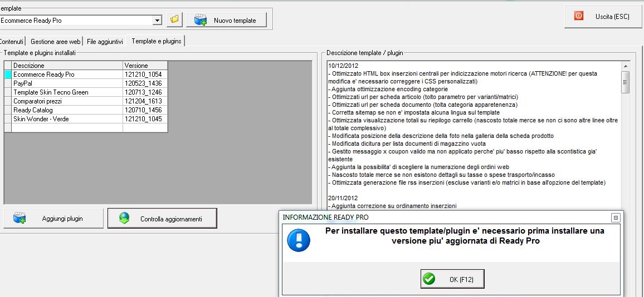Viewport: 644px width, 297px height.
Task: Click the description panel scrollbar thumb
Action: click(x=625, y=82)
